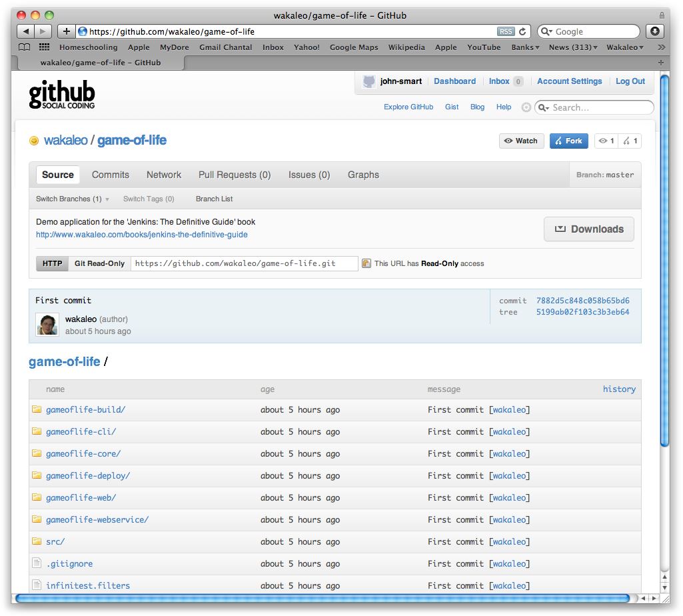
Task: Reload the page with the refresh icon
Action: coord(522,31)
